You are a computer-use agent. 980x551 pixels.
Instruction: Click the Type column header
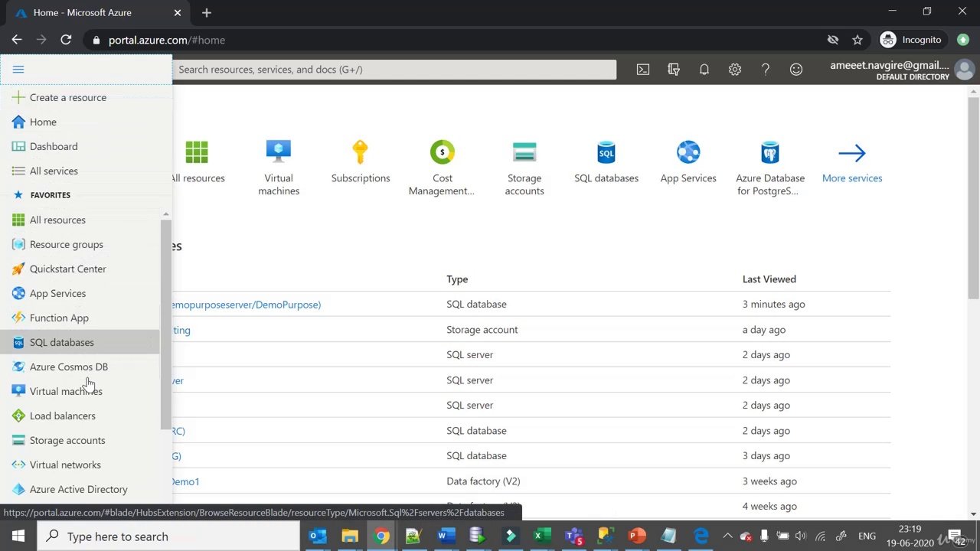click(457, 279)
